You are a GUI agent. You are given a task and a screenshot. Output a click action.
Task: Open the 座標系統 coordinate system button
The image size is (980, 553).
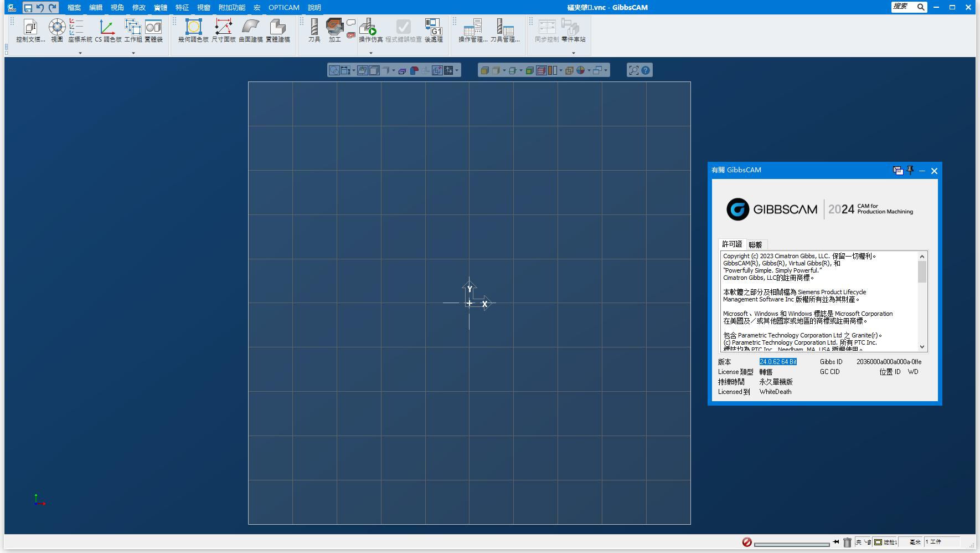(x=80, y=30)
